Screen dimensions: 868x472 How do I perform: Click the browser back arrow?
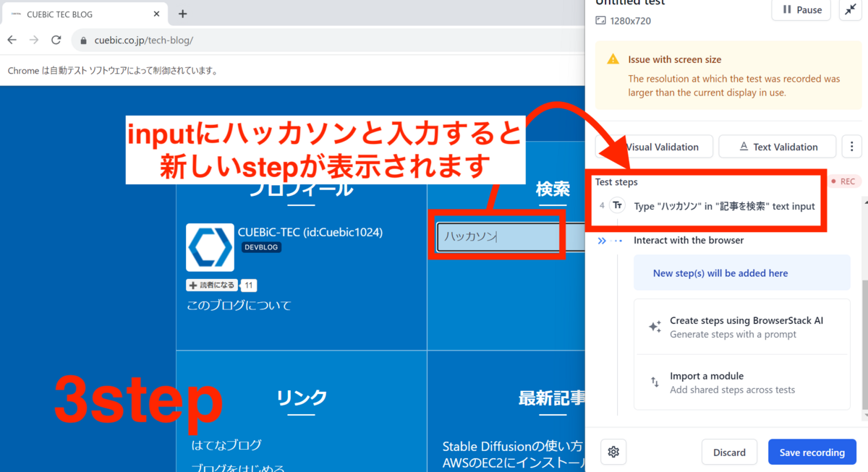click(x=12, y=40)
